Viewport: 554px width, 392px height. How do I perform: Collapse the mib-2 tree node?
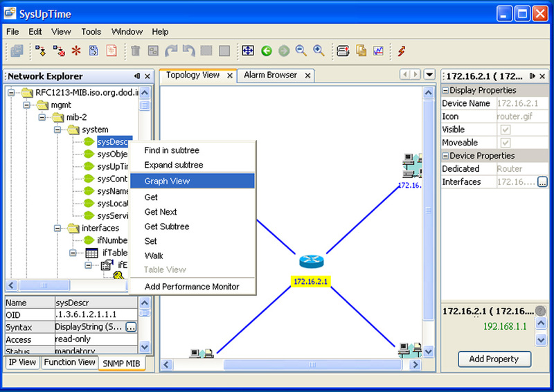coord(42,117)
